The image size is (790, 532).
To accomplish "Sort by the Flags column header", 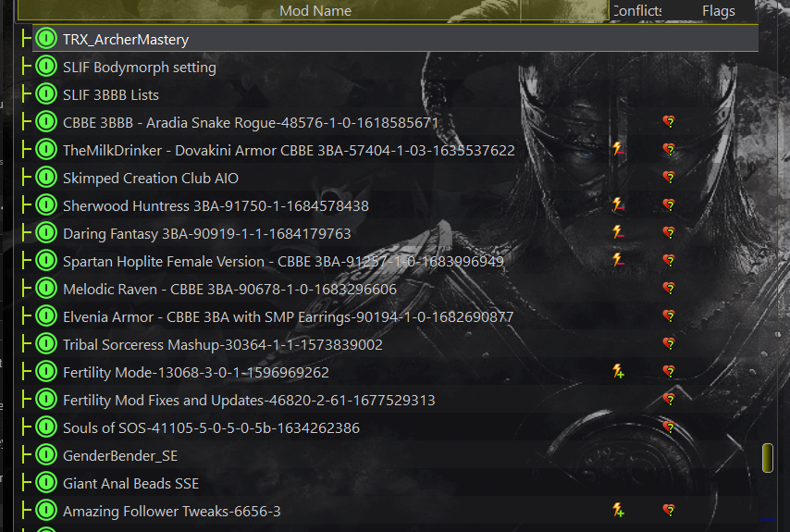I will (x=719, y=10).
